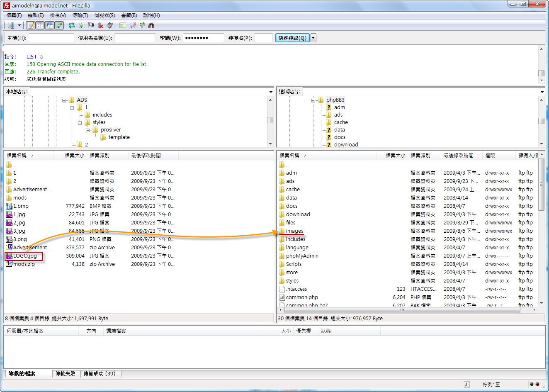Image resolution: width=549 pixels, height=392 pixels.
Task: Toggle the synchronized browsing icon
Action: 142,25
